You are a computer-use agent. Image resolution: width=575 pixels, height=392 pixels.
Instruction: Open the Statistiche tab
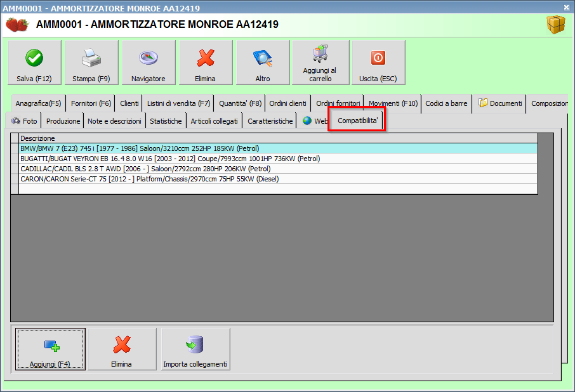click(166, 121)
